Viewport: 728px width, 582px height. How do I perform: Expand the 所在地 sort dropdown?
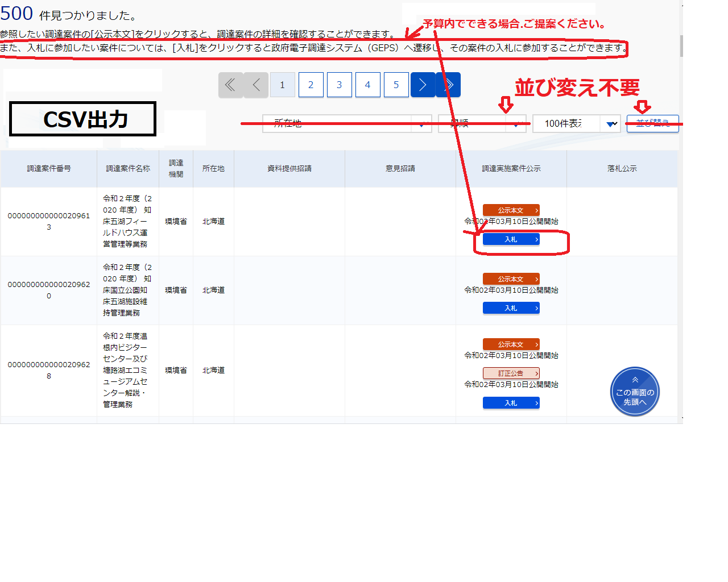click(x=346, y=123)
